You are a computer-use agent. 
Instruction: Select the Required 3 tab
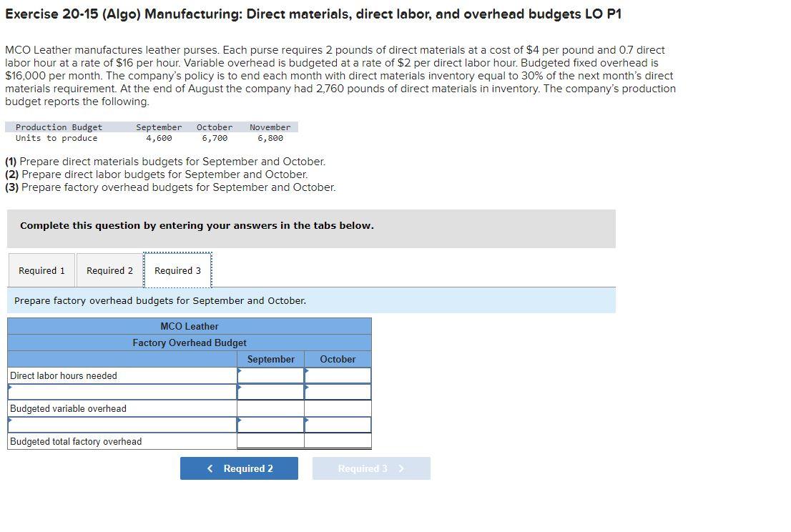pyautogui.click(x=175, y=270)
